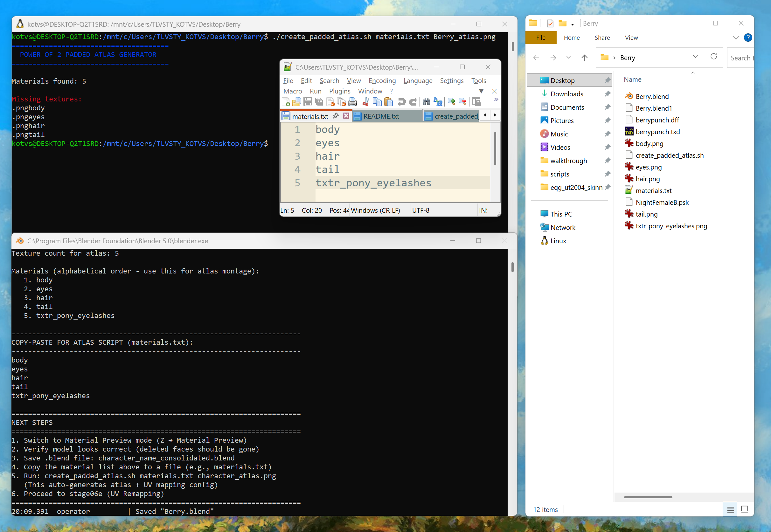The width and height of the screenshot is (771, 532).
Task: Open the Downloads folder in sidebar
Action: click(567, 94)
